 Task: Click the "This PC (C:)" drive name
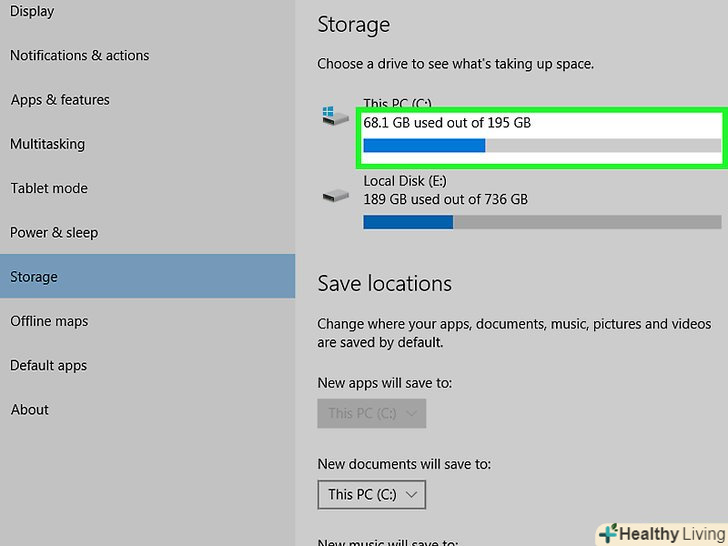[x=397, y=104]
